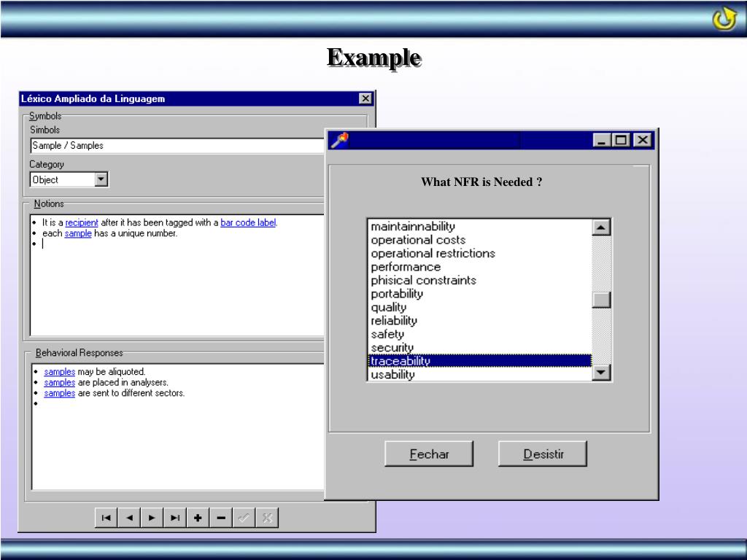Screen dimensions: 747x560
Task: Minimize the NFR dialog window
Action: [x=602, y=140]
